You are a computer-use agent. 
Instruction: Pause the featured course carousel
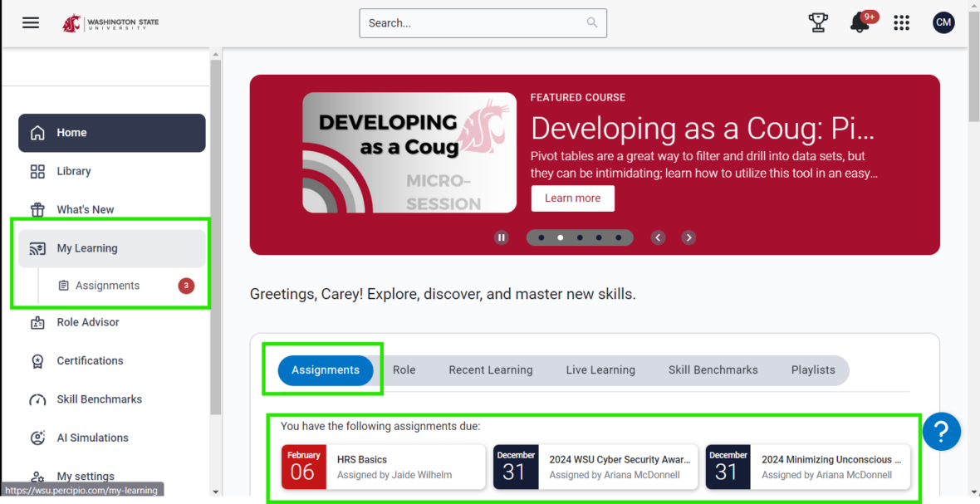[x=502, y=237]
